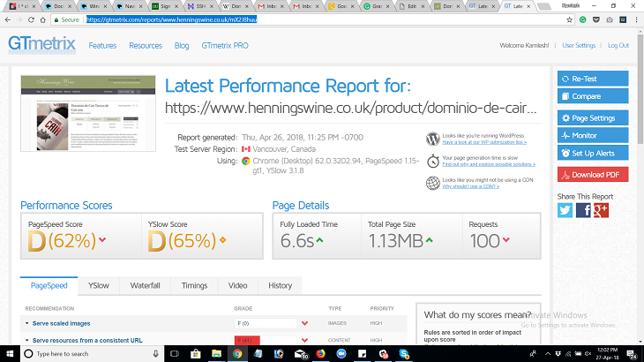The width and height of the screenshot is (644, 362).
Task: Open the report page screenshot thumbnail
Action: (x=86, y=113)
